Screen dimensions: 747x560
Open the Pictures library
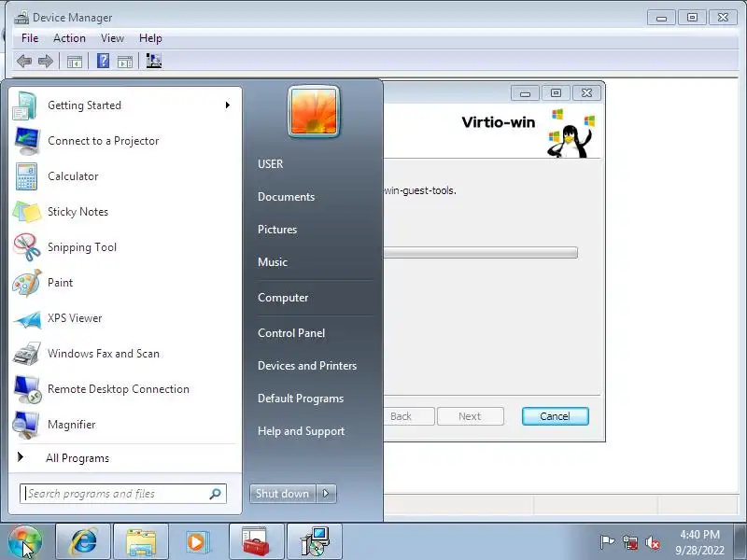point(277,229)
